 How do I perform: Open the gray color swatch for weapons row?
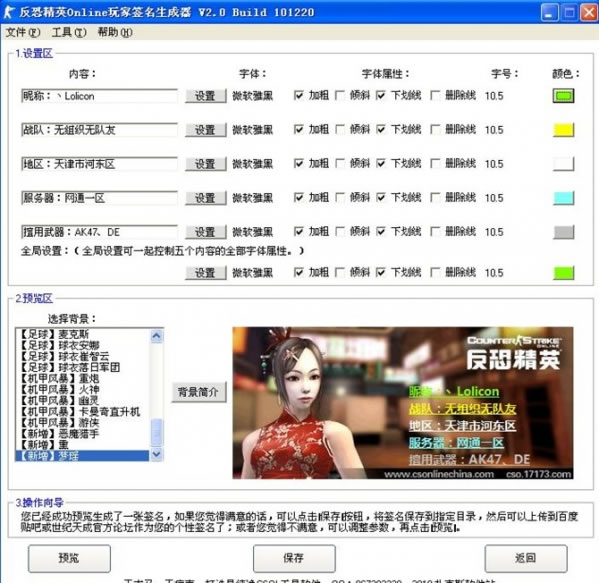click(x=563, y=232)
